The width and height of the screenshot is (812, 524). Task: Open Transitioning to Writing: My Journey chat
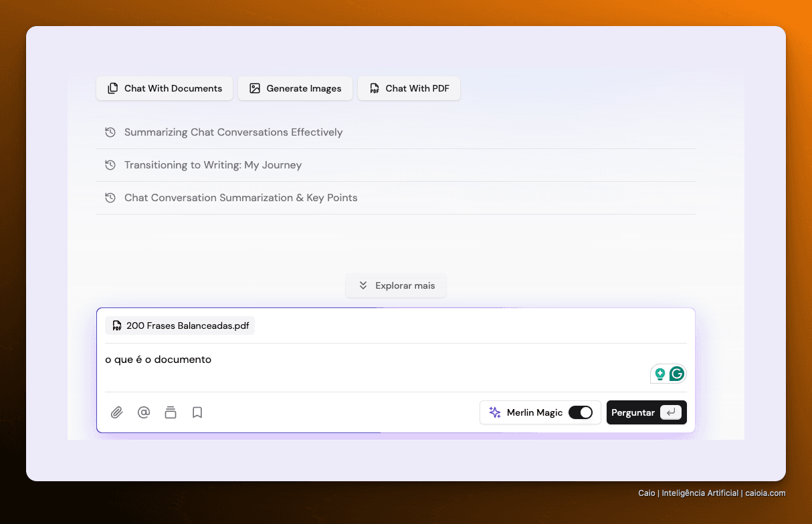coord(396,165)
